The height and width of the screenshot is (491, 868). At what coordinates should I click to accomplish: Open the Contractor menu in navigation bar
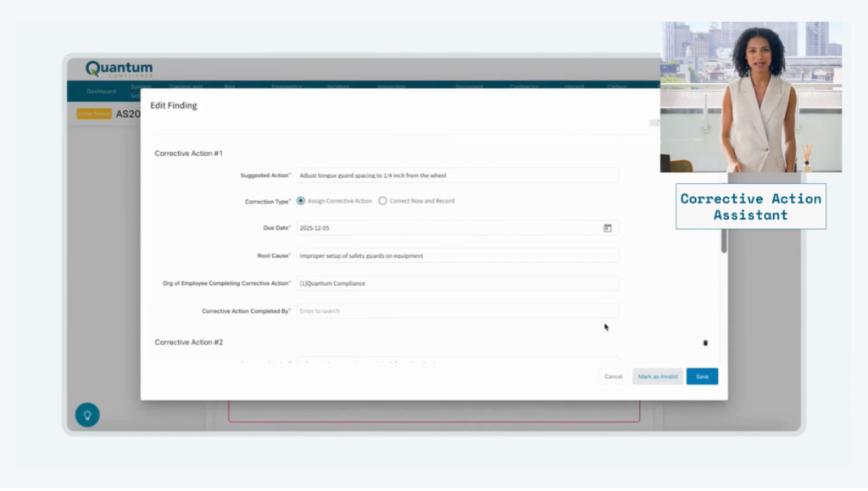[x=525, y=86]
